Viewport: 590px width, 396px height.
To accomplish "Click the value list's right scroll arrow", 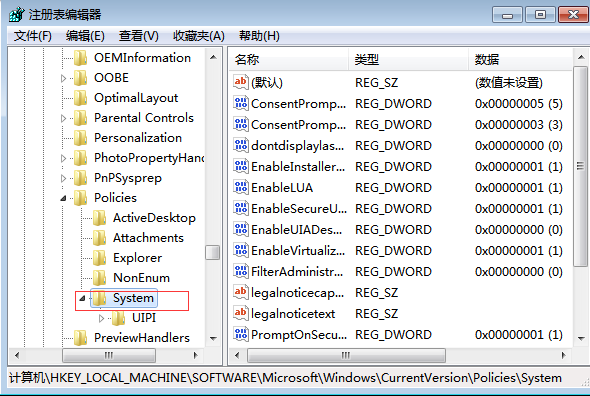I will pyautogui.click(x=563, y=355).
